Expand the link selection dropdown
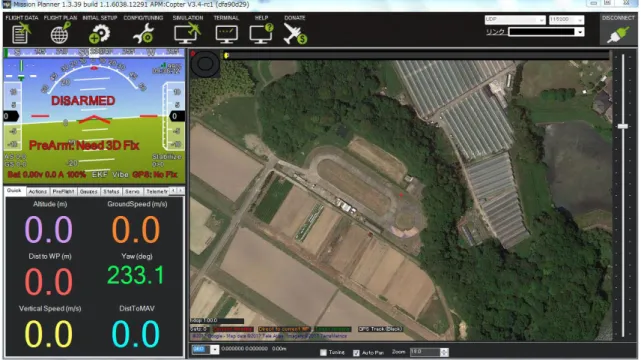Screen dimensions: 641x360 579,32
